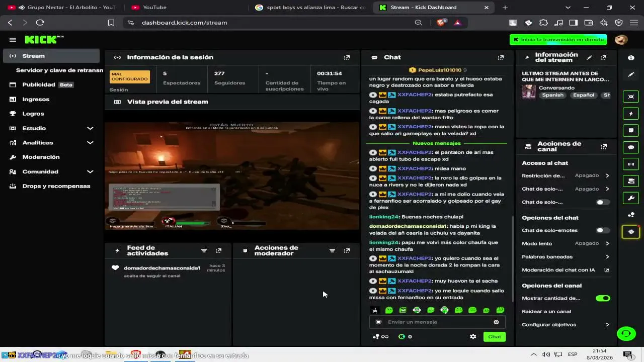Viewport: 644px width, 362px height.
Task: Open Moderación del chat con IA link
Action: point(566,270)
